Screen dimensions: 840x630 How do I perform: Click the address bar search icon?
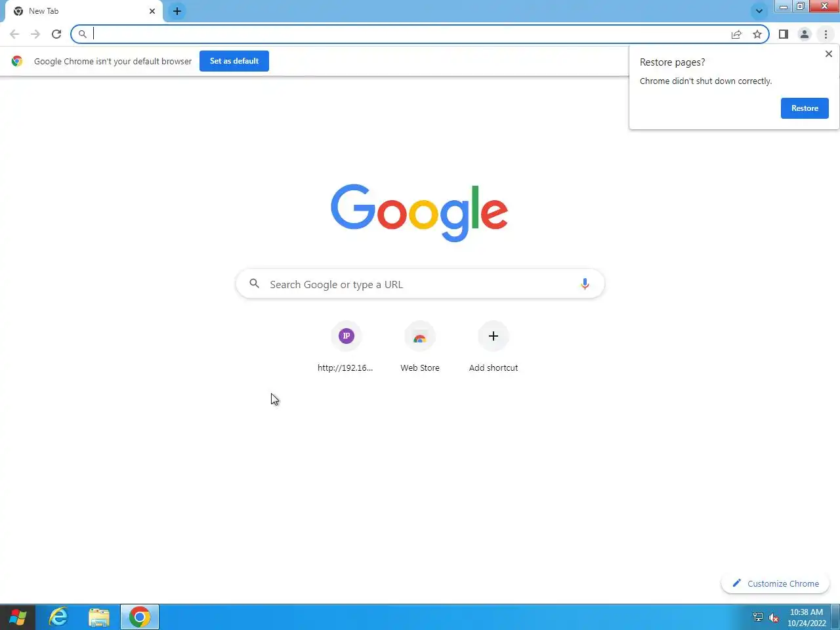[83, 34]
